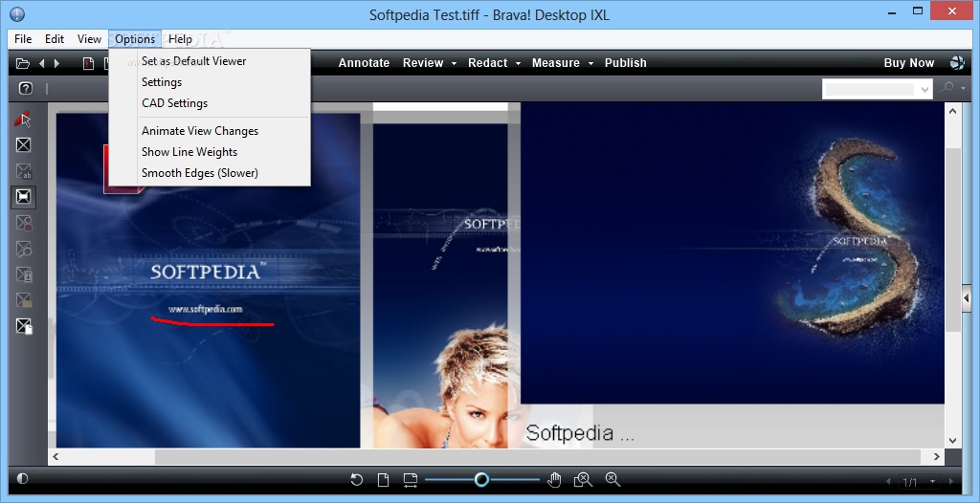Go to previous document with left arrow
Image resolution: width=980 pixels, height=503 pixels.
(42, 63)
